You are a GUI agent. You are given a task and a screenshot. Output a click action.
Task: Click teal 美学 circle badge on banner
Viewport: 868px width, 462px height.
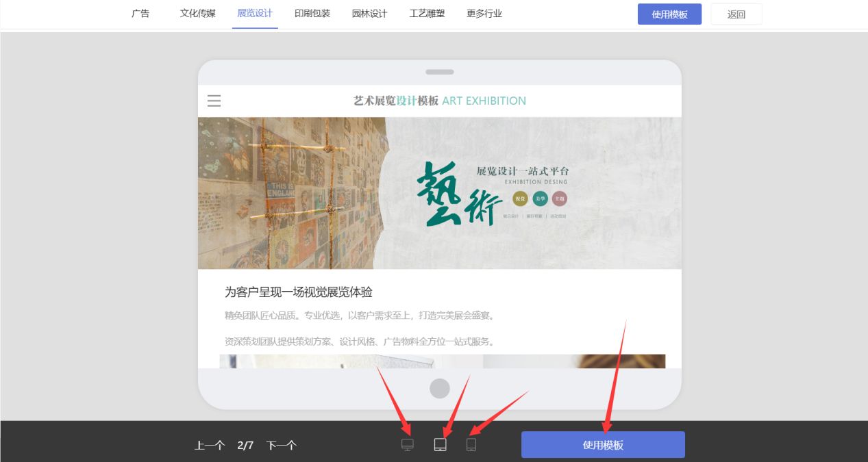click(x=541, y=198)
